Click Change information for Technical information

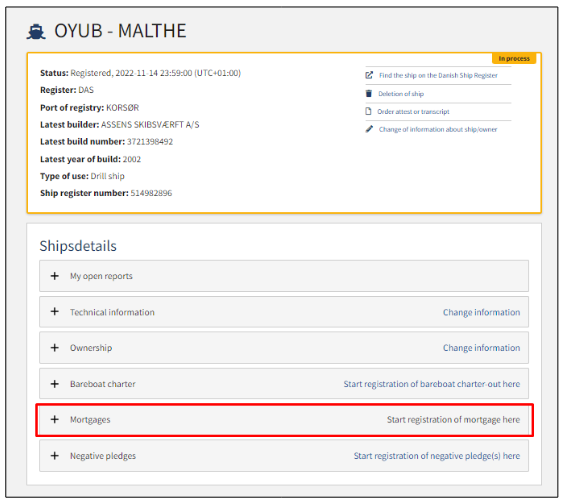[x=481, y=312]
